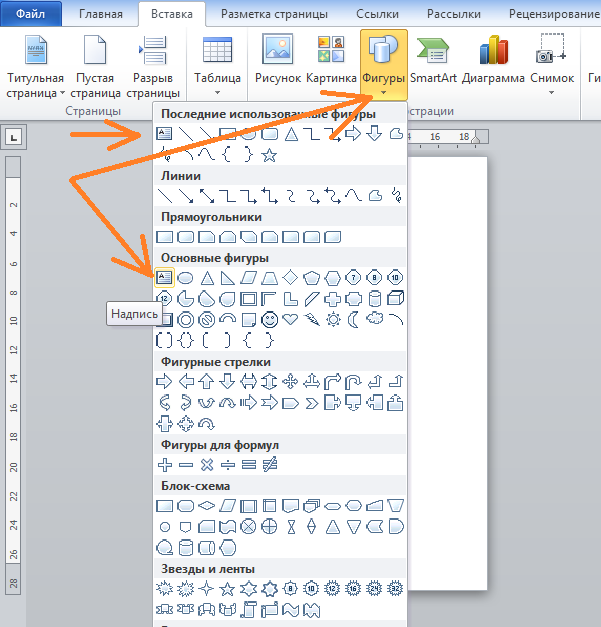Open the Титульная страница dropdown
The width and height of the screenshot is (601, 627).
point(35,85)
